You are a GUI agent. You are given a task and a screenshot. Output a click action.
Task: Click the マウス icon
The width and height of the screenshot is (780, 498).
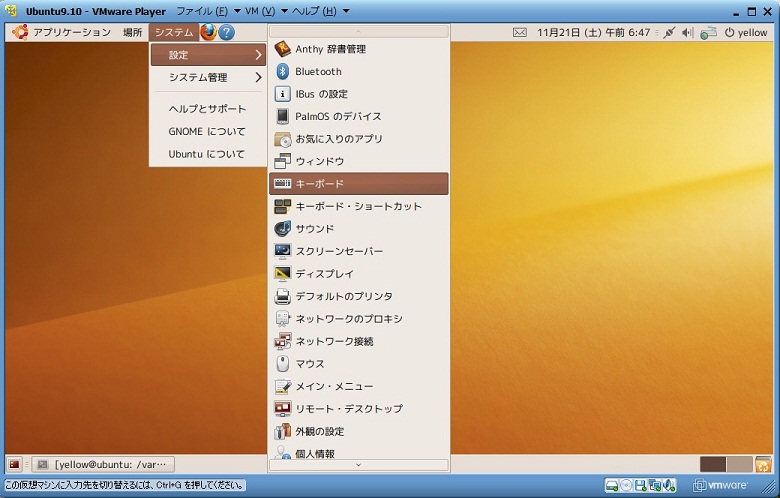[283, 364]
